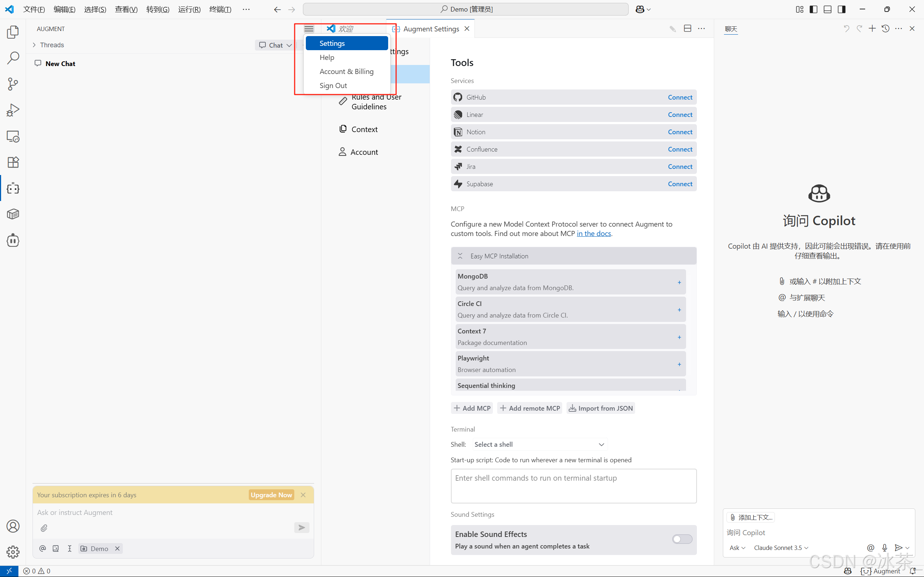The width and height of the screenshot is (924, 577).
Task: Switch to the Augment Settings tab
Action: pyautogui.click(x=431, y=29)
